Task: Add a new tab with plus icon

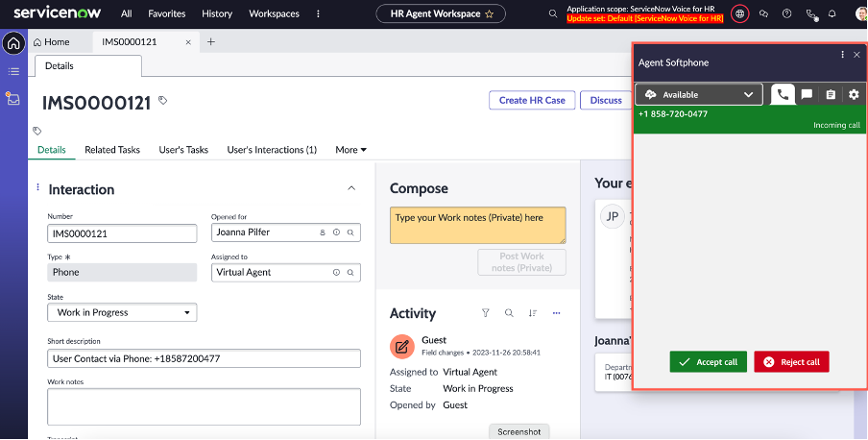Action: coord(211,41)
